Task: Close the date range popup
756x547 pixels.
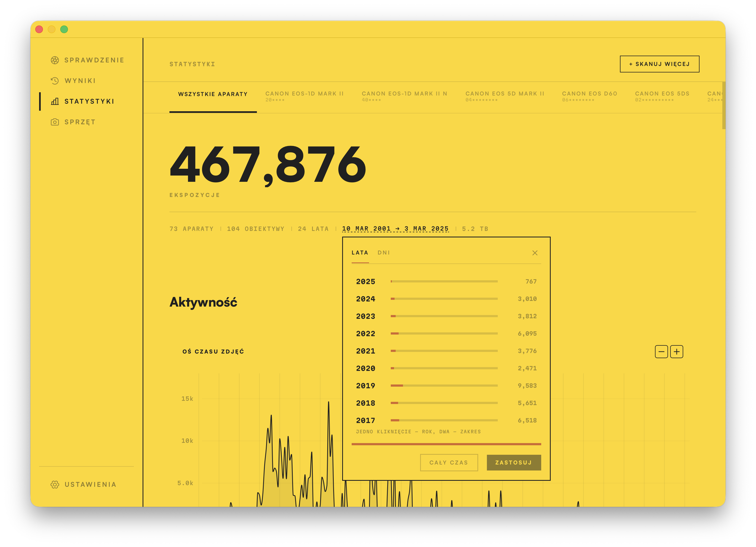Action: coord(535,253)
